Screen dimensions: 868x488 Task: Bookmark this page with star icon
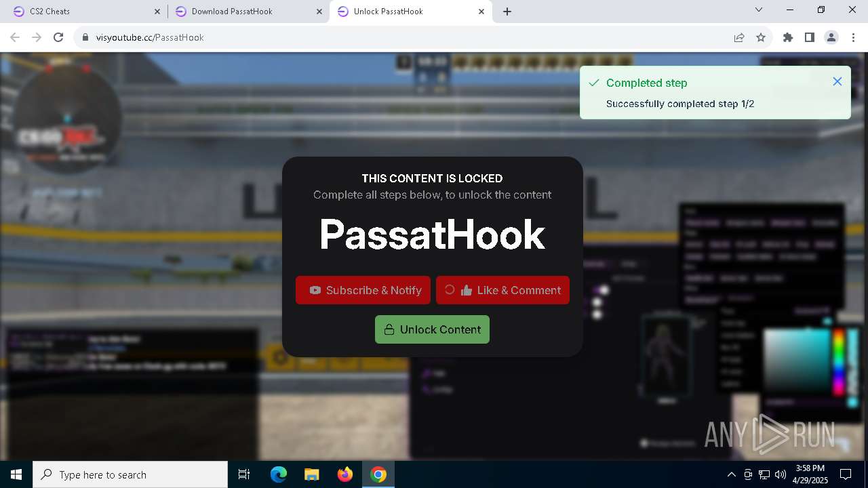click(x=761, y=37)
